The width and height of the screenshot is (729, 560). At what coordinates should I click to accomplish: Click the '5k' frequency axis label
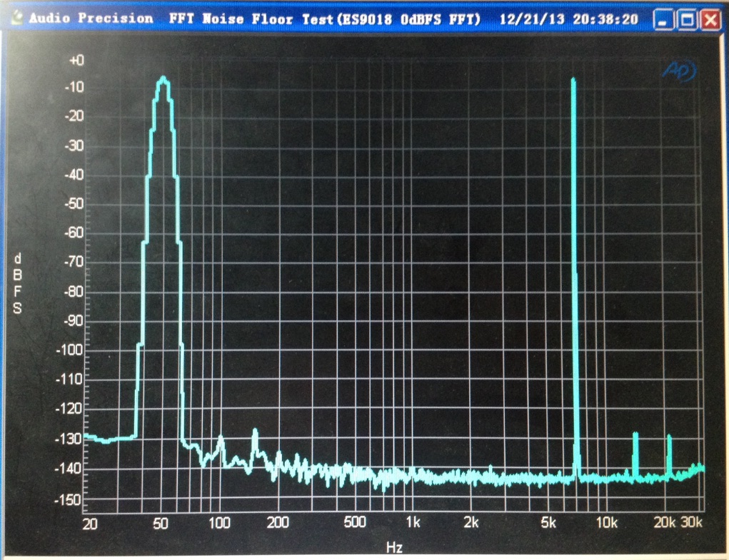pyautogui.click(x=548, y=524)
